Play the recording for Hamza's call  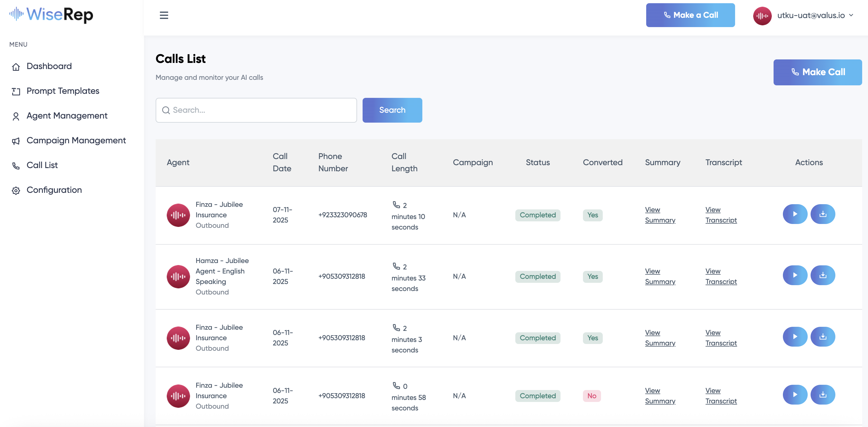[x=795, y=275]
